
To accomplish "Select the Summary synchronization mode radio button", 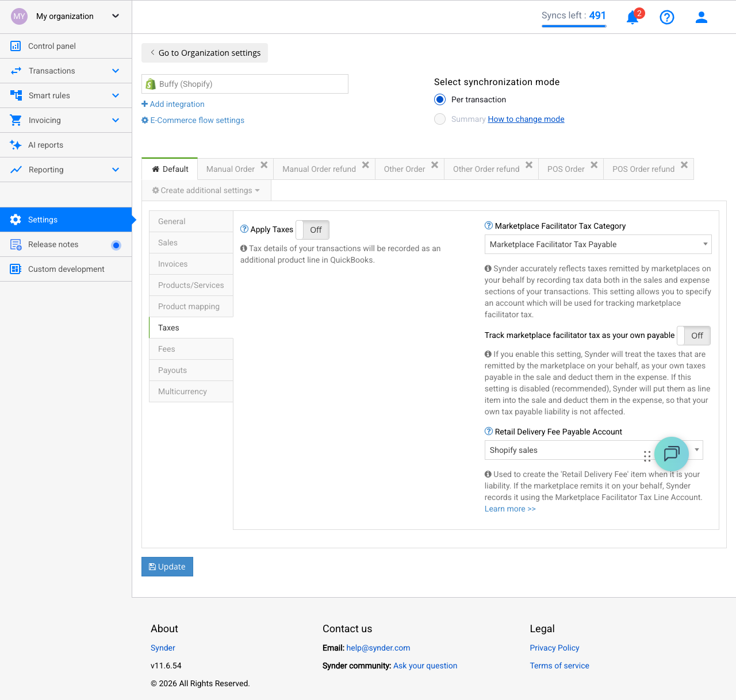I will pos(440,119).
